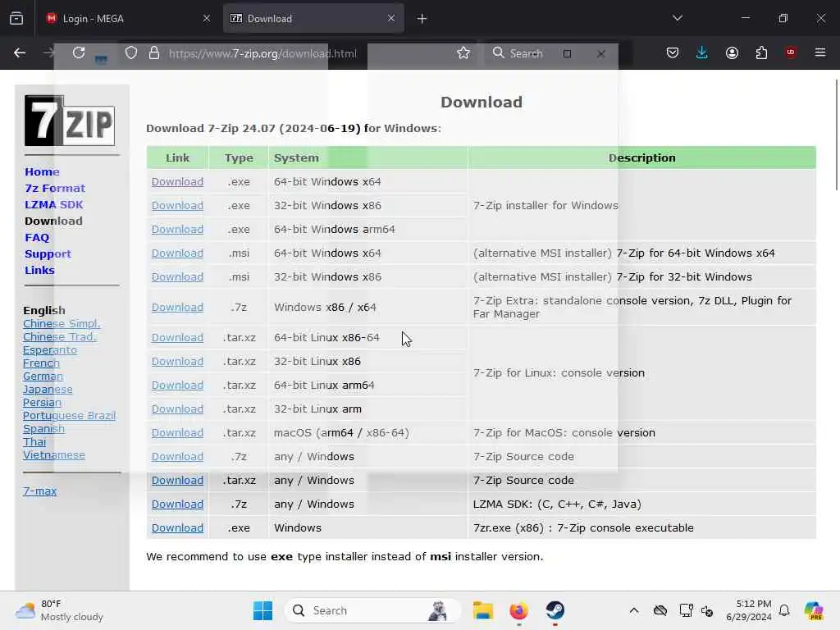840x630 pixels.
Task: Download .tar.xz for 32-bit Linux x86
Action: tap(177, 362)
